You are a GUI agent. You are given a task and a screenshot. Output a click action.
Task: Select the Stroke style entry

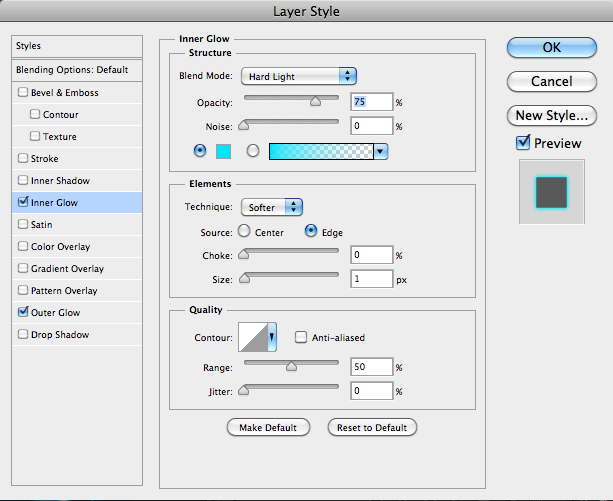click(x=46, y=159)
